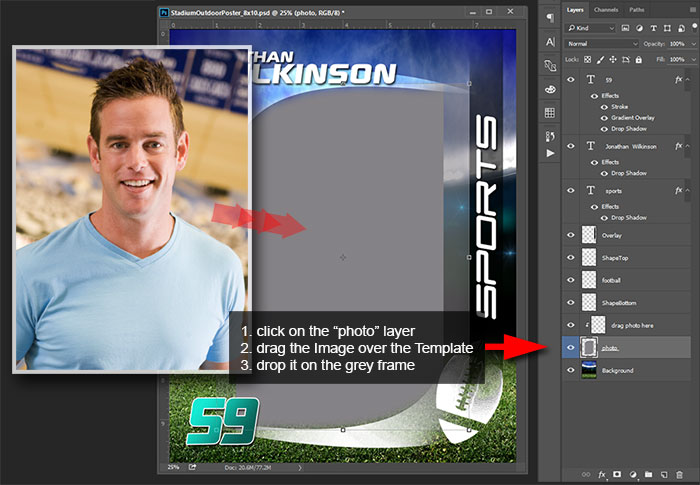
Task: Hide the Background layer
Action: (571, 370)
